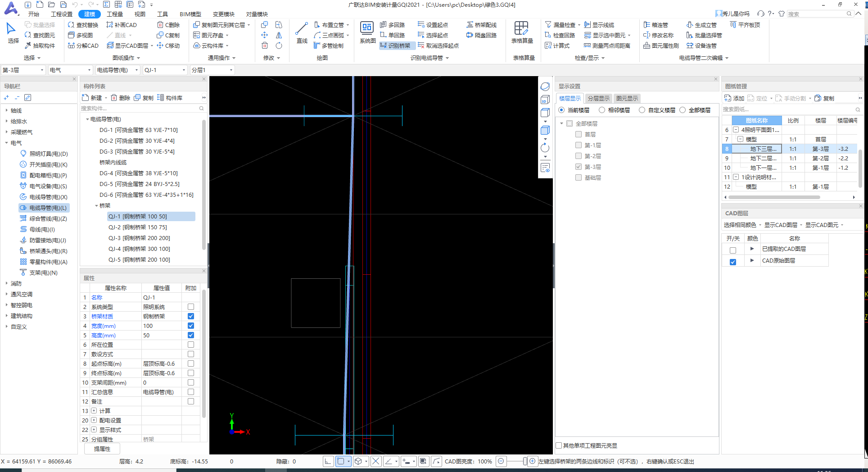
Task: Switch to the 分层显示 tab
Action: (x=599, y=98)
